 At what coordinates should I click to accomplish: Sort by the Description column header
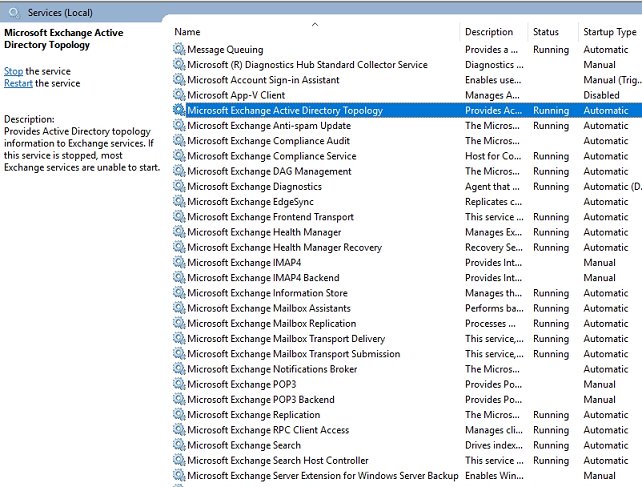click(x=489, y=32)
